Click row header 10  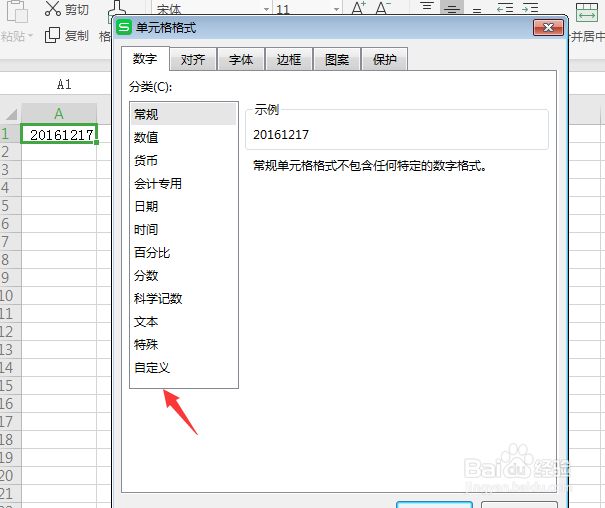(10, 296)
